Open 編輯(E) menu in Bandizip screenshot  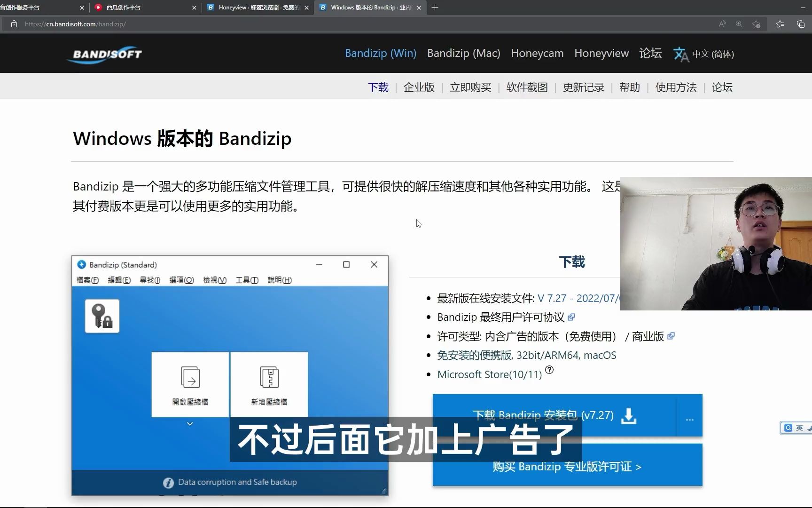click(x=119, y=280)
